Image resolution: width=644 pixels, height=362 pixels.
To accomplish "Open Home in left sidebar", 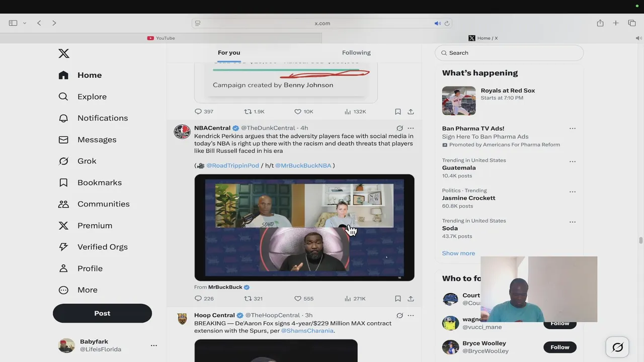I will (x=80, y=75).
